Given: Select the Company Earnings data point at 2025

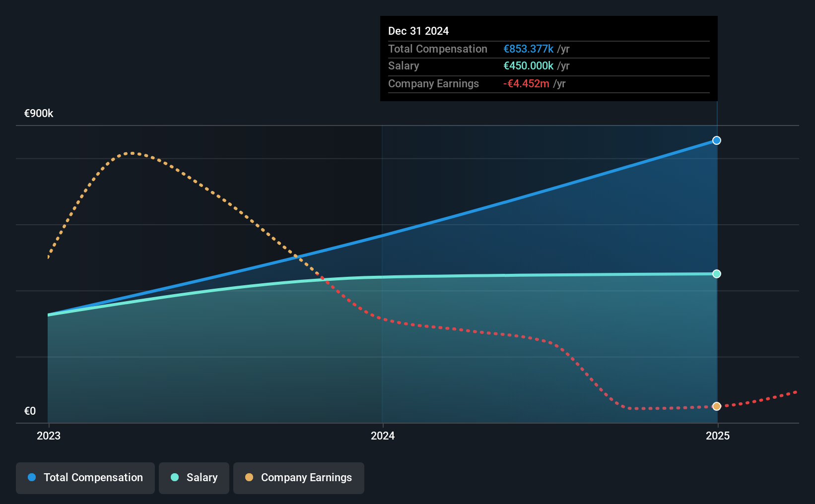Looking at the screenshot, I should (x=717, y=406).
